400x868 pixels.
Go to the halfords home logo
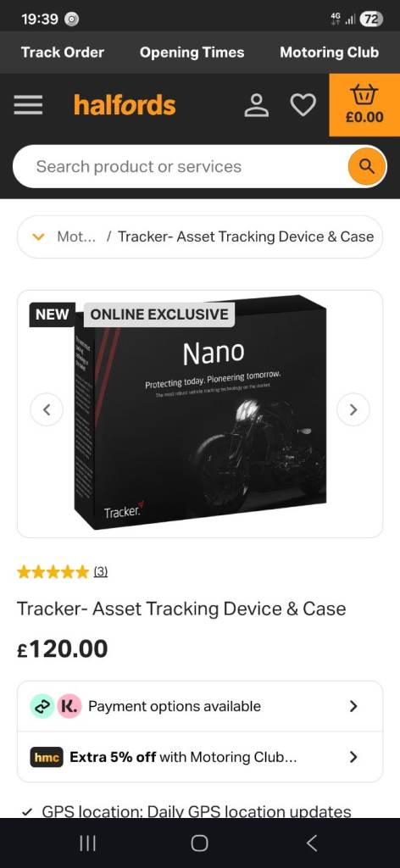point(125,105)
